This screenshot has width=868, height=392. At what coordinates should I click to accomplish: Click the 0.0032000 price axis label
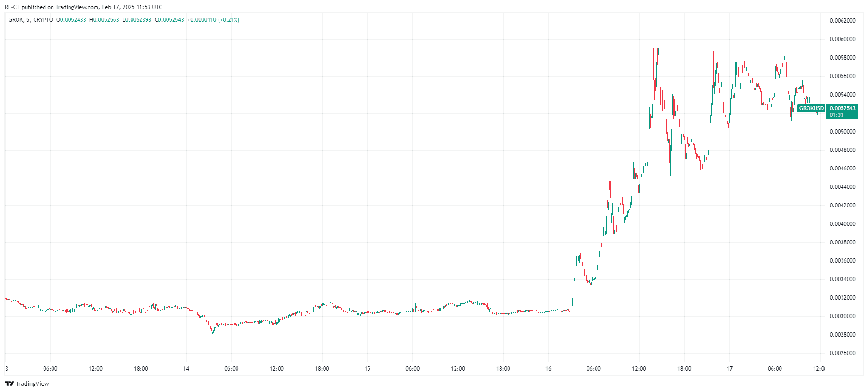(842, 298)
